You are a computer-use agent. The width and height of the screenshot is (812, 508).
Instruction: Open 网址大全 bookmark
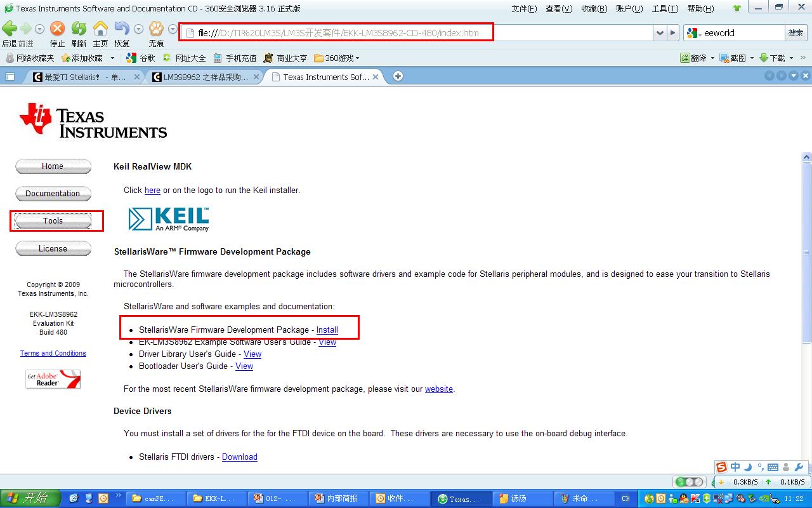pos(185,58)
